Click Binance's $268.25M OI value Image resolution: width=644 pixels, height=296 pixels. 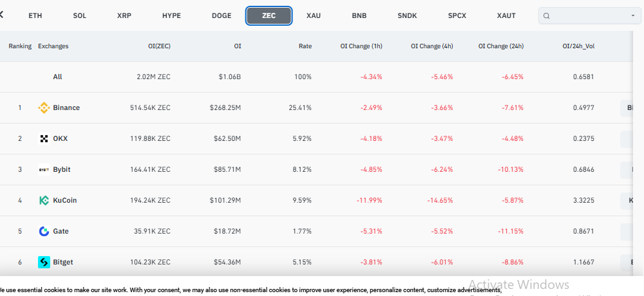click(x=225, y=107)
